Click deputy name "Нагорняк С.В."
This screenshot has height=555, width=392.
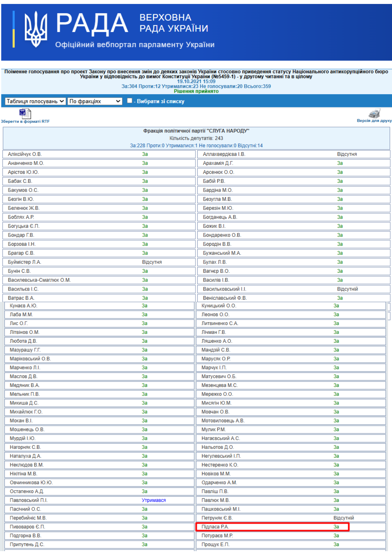(x=25, y=447)
